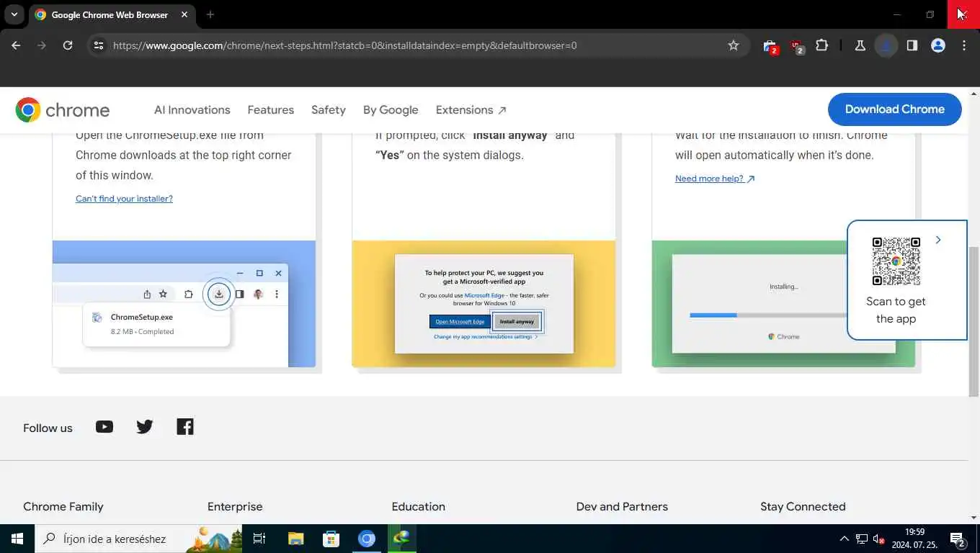Click the Chrome logo on the page
The width and height of the screenshot is (980, 553).
click(x=62, y=110)
